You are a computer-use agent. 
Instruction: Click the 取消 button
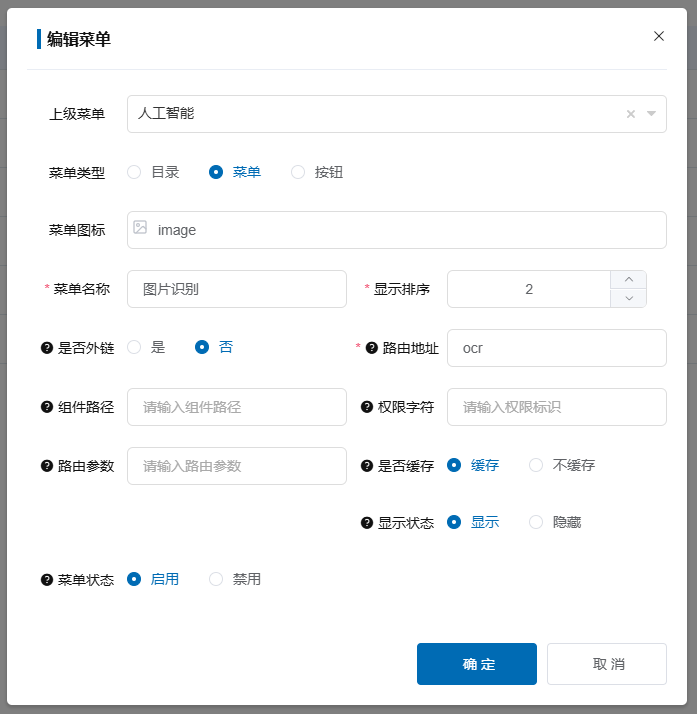pyautogui.click(x=607, y=664)
